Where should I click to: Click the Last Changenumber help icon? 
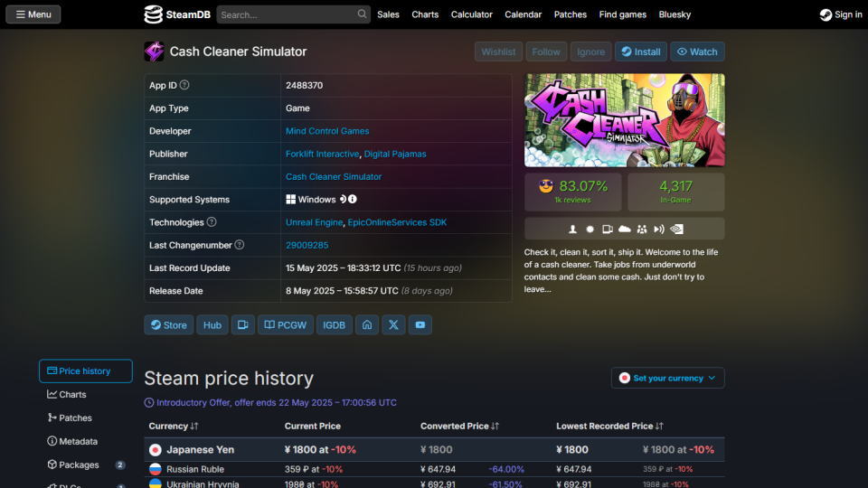(x=239, y=245)
